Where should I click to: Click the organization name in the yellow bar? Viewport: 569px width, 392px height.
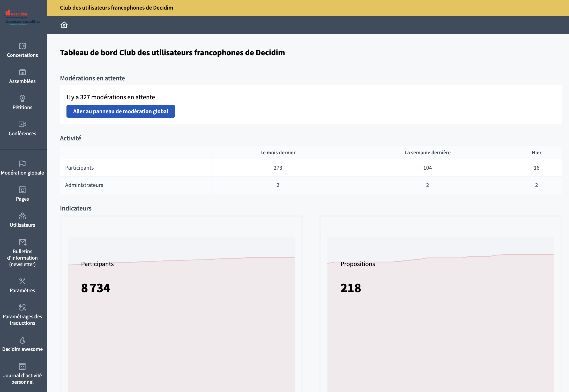[x=116, y=8]
